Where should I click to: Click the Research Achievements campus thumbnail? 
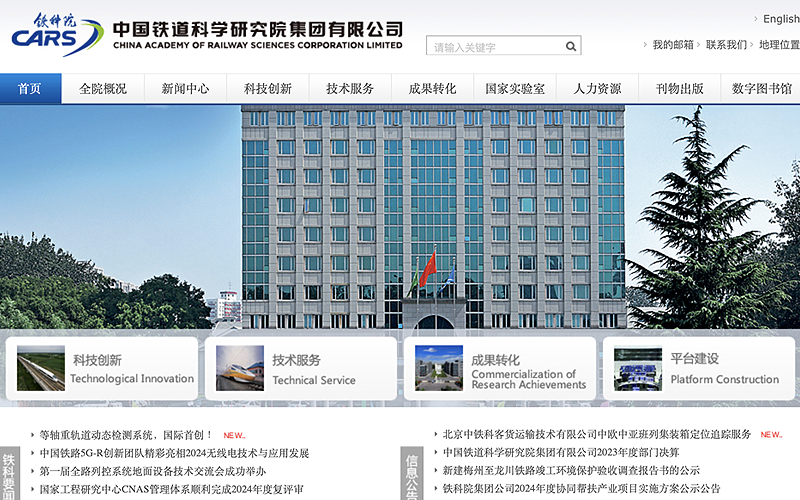pos(439,368)
